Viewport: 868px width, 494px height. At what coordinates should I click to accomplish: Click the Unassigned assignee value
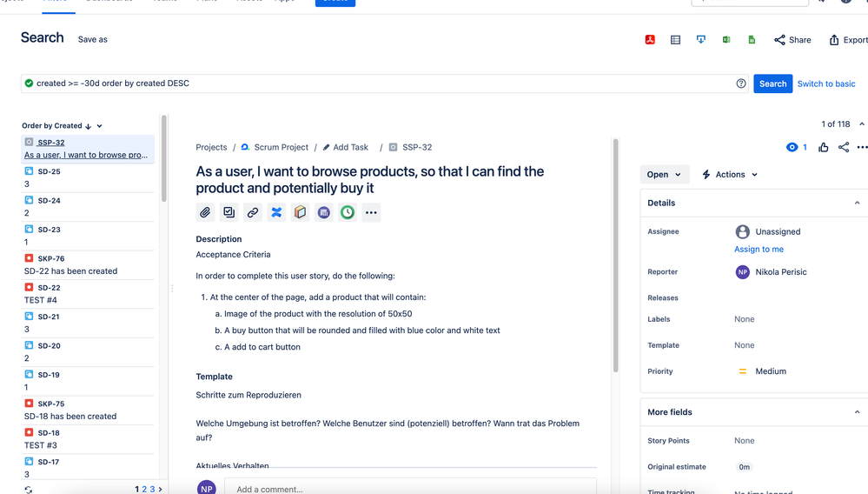768,231
